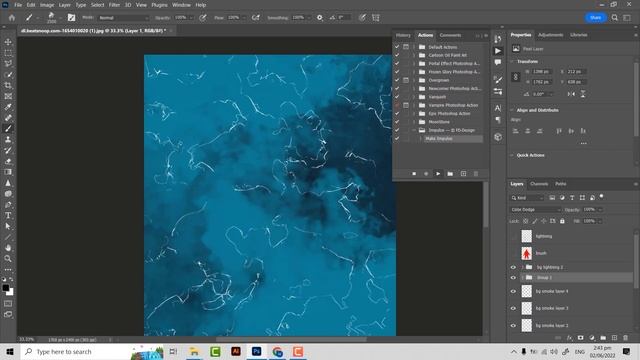Switch to the Adjustments tab
Image resolution: width=640 pixels, height=360 pixels.
(550, 35)
